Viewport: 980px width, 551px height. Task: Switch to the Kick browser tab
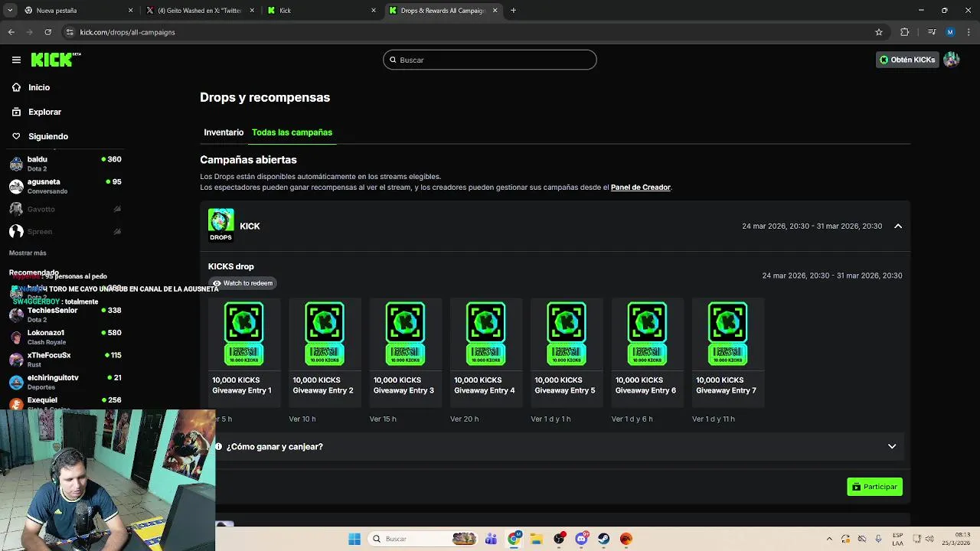coord(322,11)
